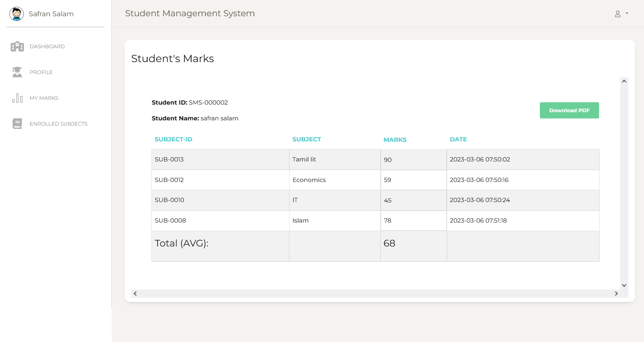Click the horizontal scrollbar right arrow

(616, 293)
